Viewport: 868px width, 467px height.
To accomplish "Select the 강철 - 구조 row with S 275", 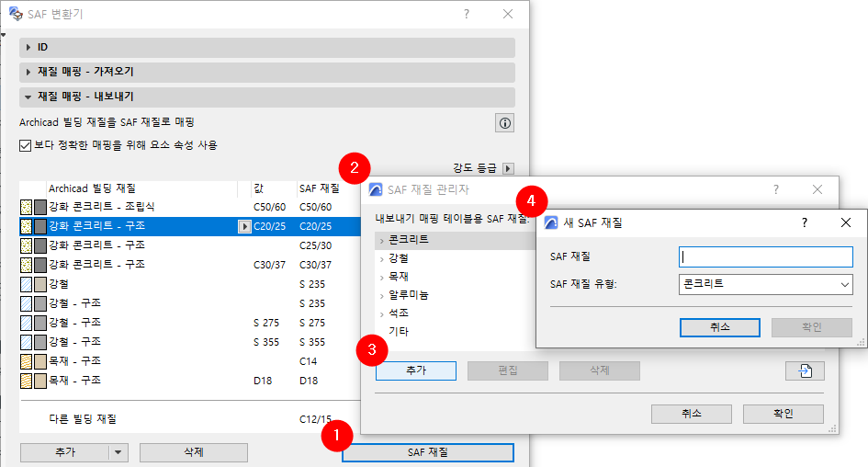I will click(x=190, y=323).
